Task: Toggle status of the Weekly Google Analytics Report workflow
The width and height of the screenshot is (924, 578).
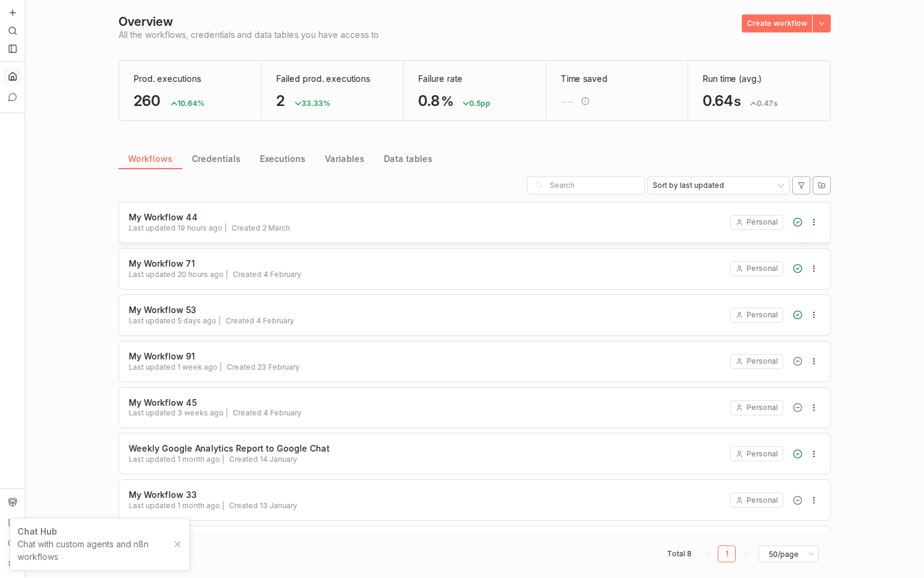Action: (798, 454)
